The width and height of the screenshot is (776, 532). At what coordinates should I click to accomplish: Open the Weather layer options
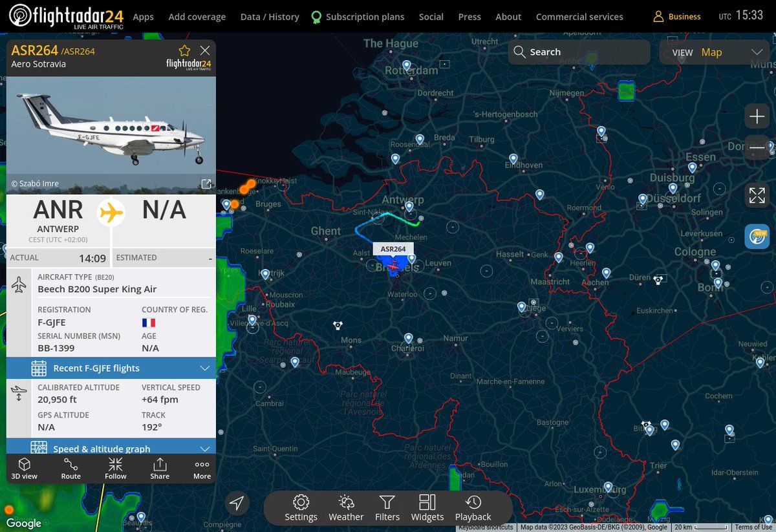[346, 507]
